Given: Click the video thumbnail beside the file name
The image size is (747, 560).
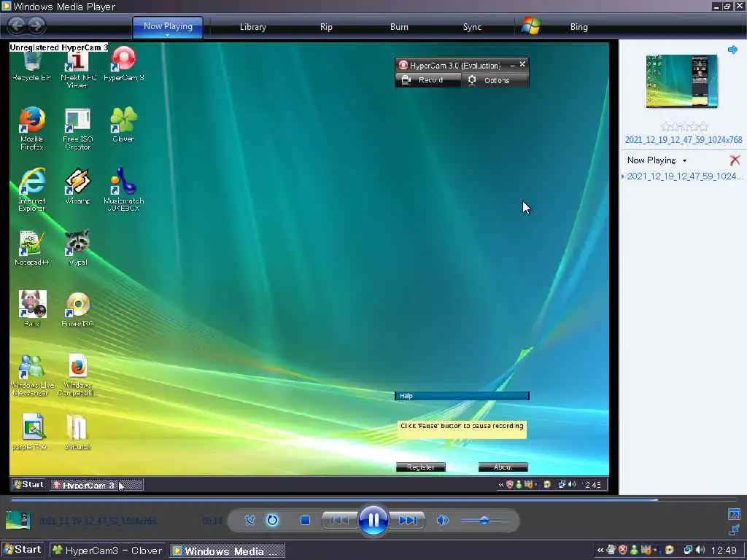Looking at the screenshot, I should pyautogui.click(x=18, y=521).
